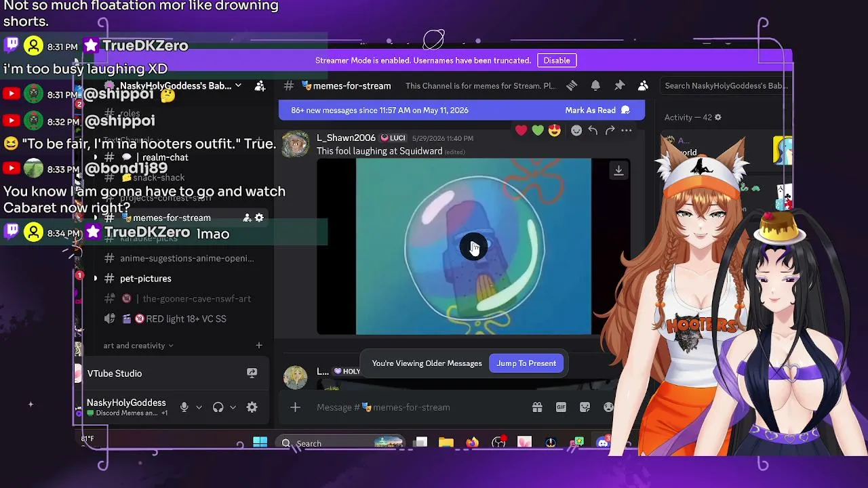Click Mark As Read

(x=597, y=110)
